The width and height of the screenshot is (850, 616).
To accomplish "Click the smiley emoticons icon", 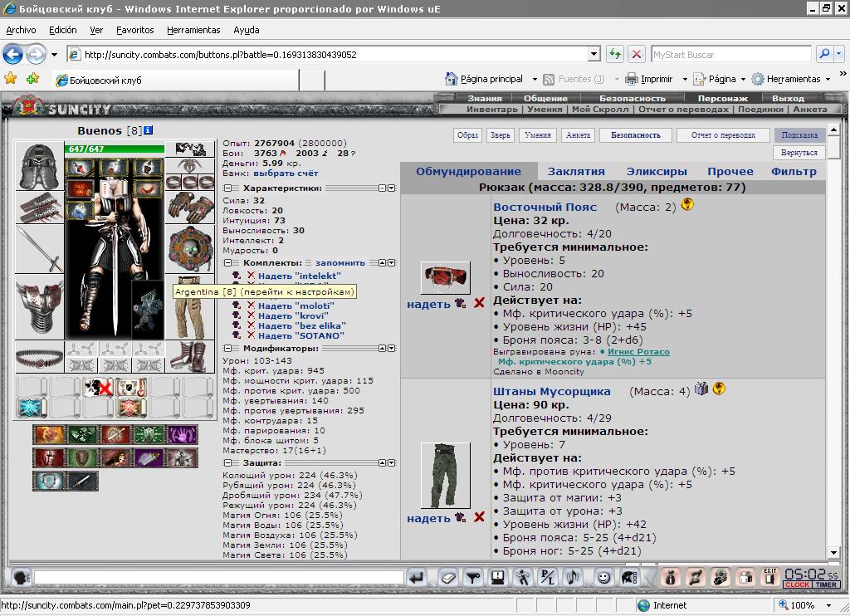I will tap(603, 578).
